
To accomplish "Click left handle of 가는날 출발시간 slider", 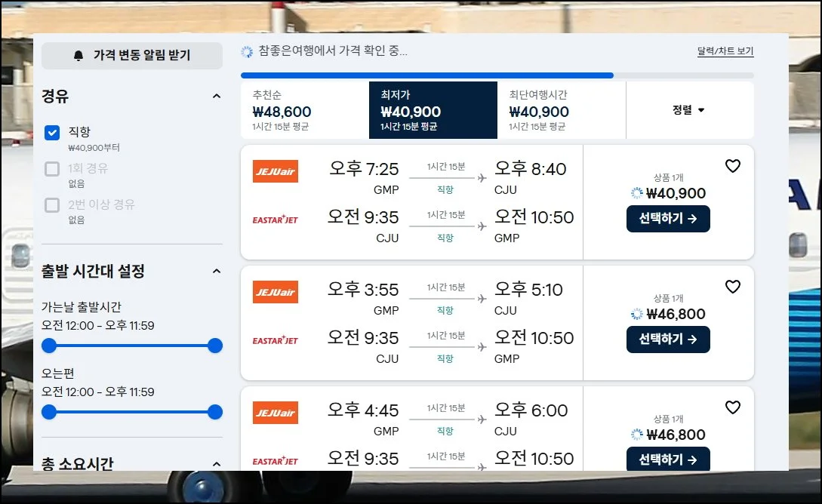I will (x=49, y=346).
